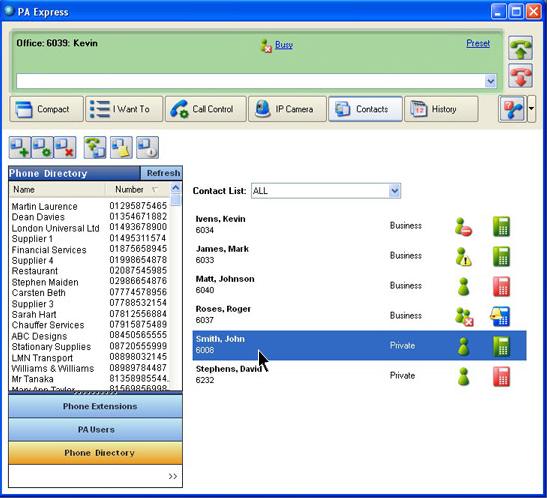Image resolution: width=547 pixels, height=498 pixels.
Task: Click the green answer call phone icon
Action: click(x=520, y=48)
